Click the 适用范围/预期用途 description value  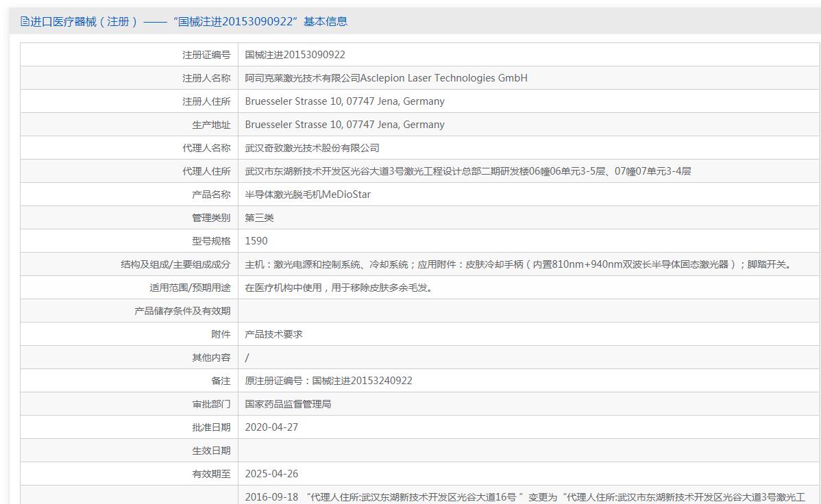pos(339,288)
